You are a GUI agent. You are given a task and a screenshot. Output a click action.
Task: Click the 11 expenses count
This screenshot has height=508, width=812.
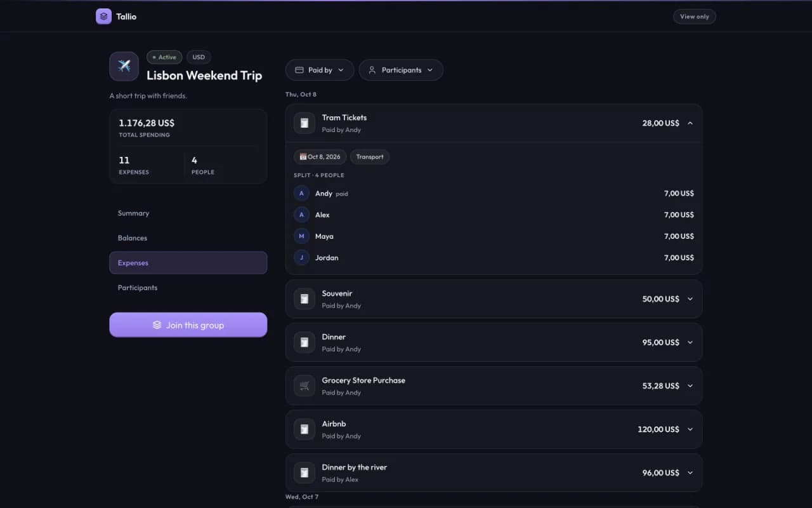(124, 160)
